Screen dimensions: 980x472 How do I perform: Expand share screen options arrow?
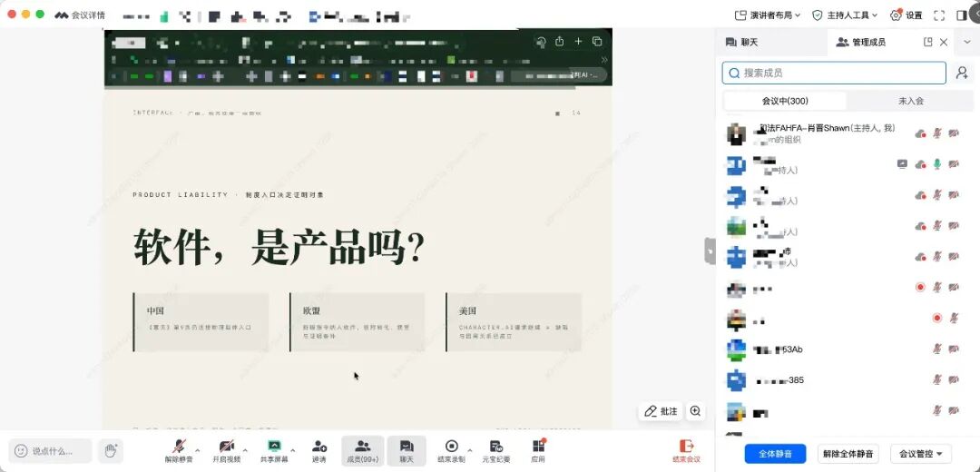pos(292,450)
